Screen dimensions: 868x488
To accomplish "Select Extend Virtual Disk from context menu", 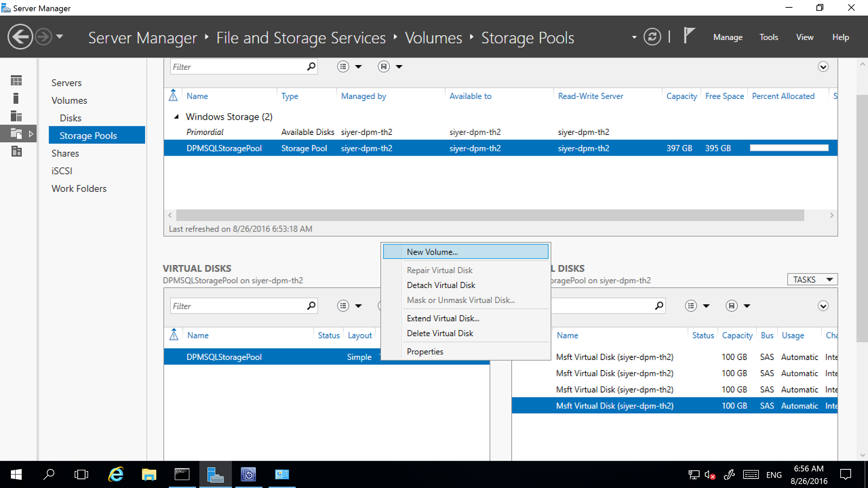I will (444, 318).
